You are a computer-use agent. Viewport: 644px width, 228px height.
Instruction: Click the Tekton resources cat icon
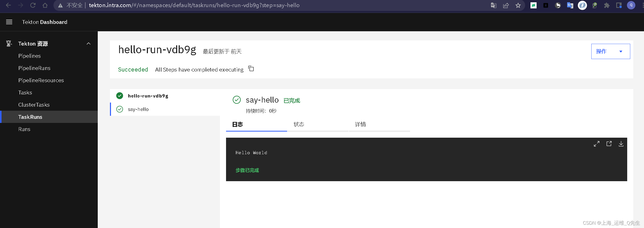tap(9, 44)
